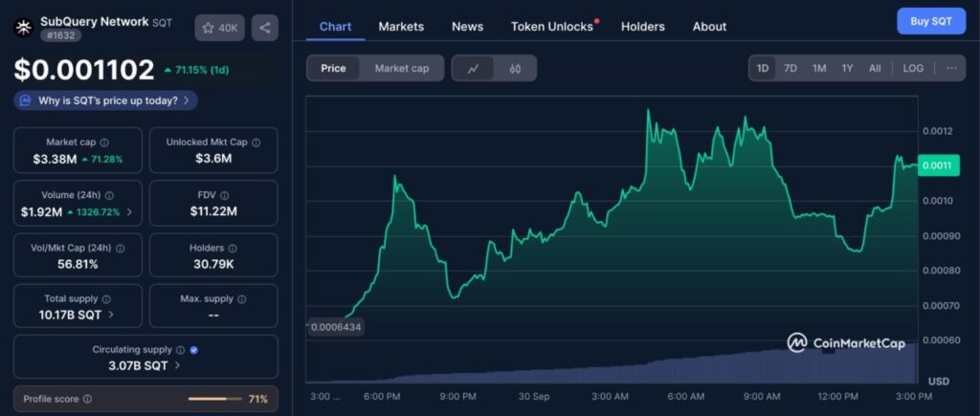Open 'Why is SQT's price up today?'
Image resolution: width=980 pixels, height=416 pixels.
pos(105,100)
